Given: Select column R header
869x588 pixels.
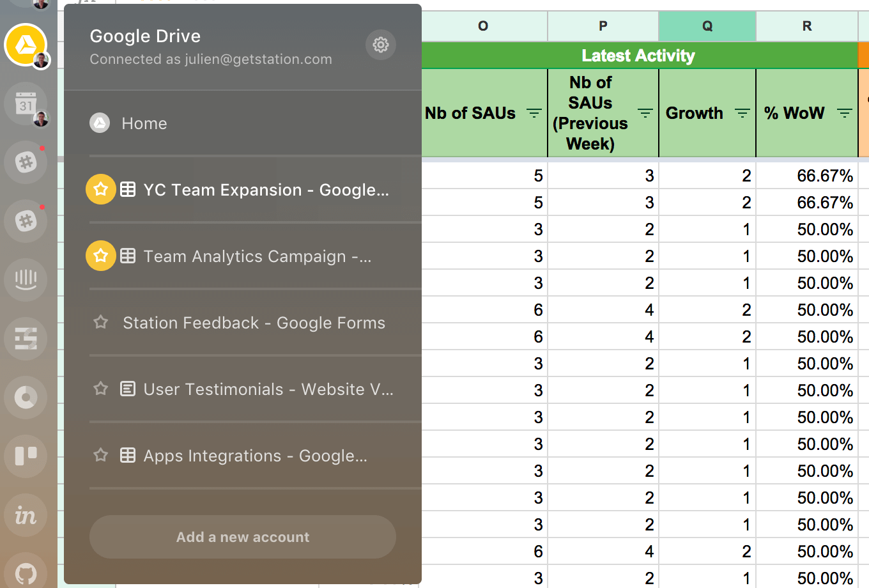Looking at the screenshot, I should (807, 26).
